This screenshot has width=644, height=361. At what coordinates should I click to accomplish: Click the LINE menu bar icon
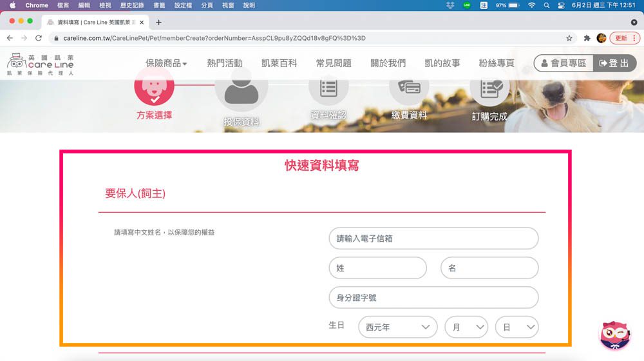pyautogui.click(x=466, y=5)
